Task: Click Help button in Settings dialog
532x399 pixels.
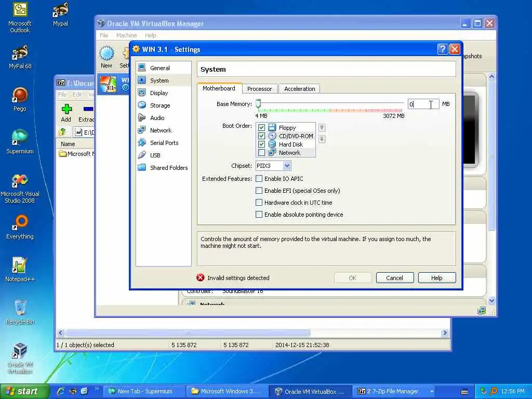Action: point(436,278)
